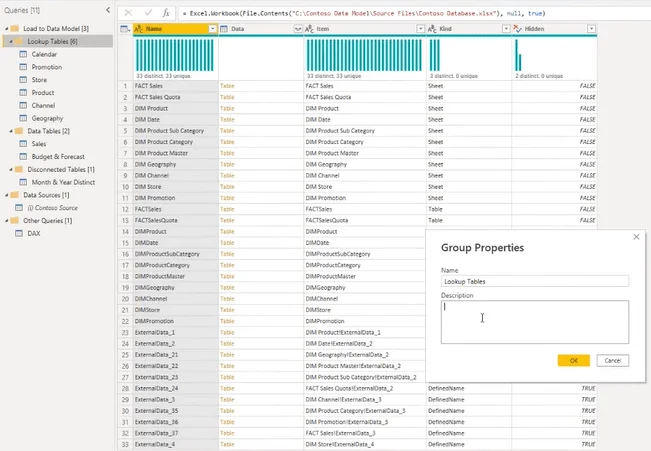Close the Group Properties dialog
Viewport: 651px width, 451px height.
point(636,237)
